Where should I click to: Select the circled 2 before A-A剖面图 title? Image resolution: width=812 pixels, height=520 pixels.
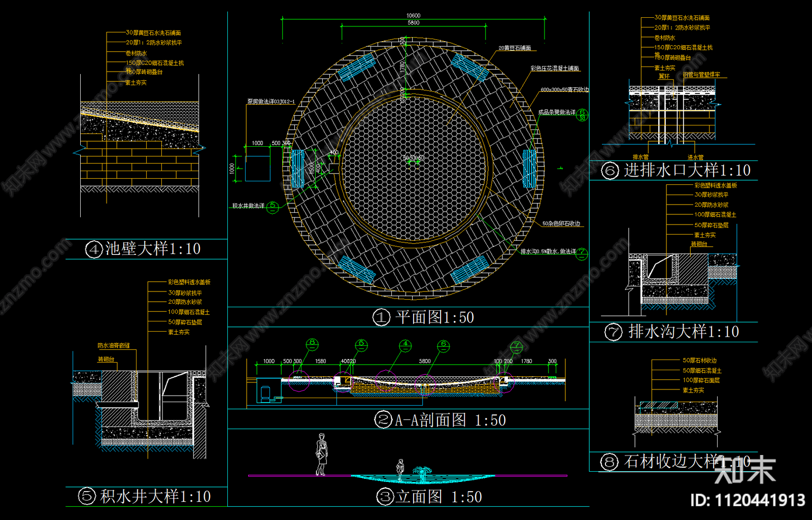click(x=383, y=420)
